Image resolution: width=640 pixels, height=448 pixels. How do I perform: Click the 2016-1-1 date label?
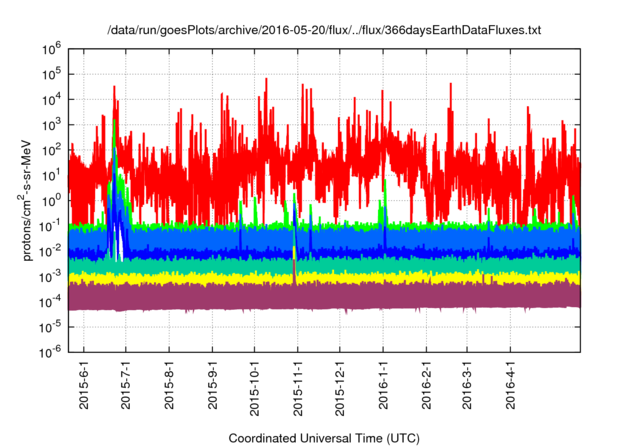(383, 385)
